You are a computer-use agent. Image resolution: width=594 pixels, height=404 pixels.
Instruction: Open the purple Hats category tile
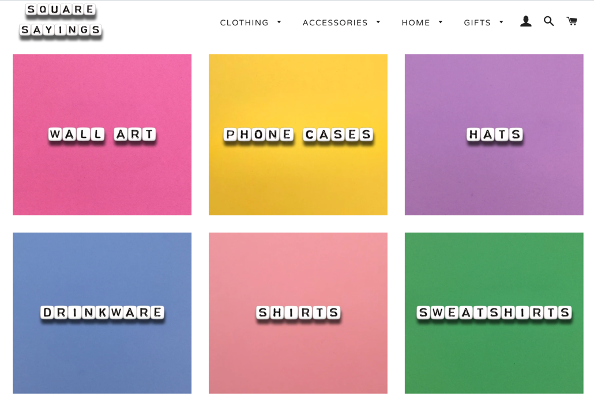[494, 135]
